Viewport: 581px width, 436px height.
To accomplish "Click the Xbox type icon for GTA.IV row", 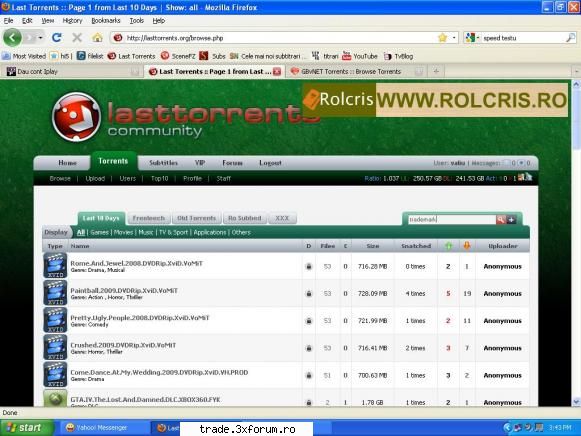I will click(55, 398).
